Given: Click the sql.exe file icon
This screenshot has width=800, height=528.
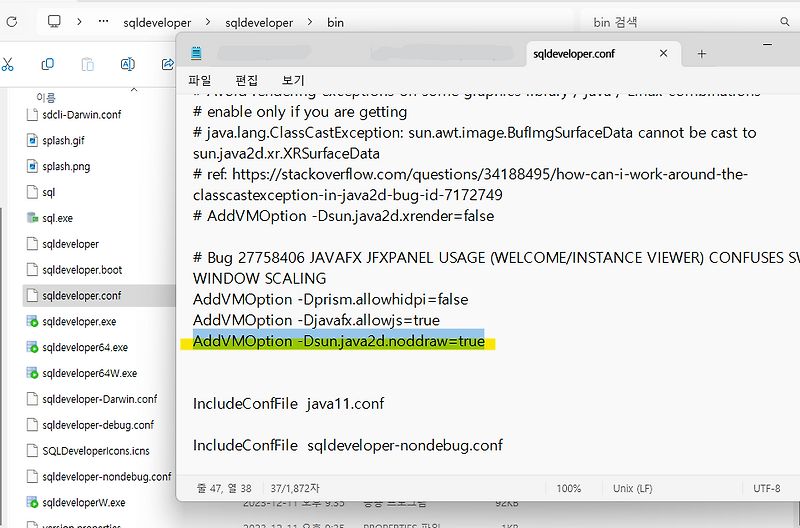Looking at the screenshot, I should point(32,218).
